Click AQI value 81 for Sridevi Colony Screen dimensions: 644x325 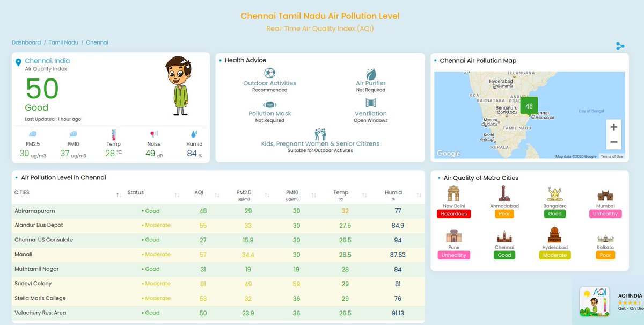(203, 284)
